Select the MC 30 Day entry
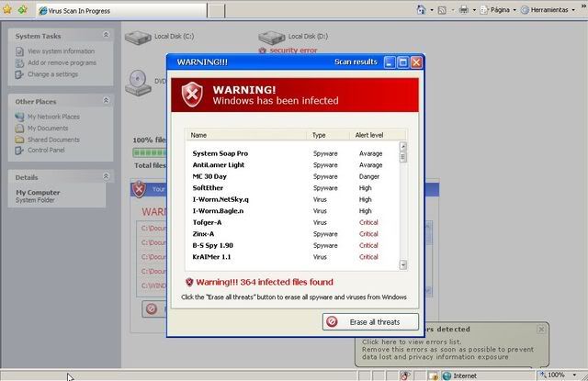Image resolution: width=588 pixels, height=381 pixels. (x=292, y=176)
